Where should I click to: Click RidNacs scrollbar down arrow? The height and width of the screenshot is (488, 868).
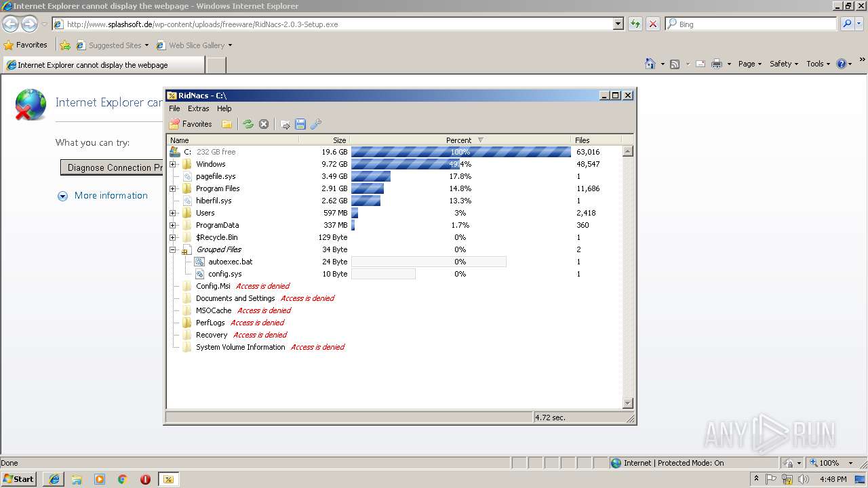click(x=627, y=403)
